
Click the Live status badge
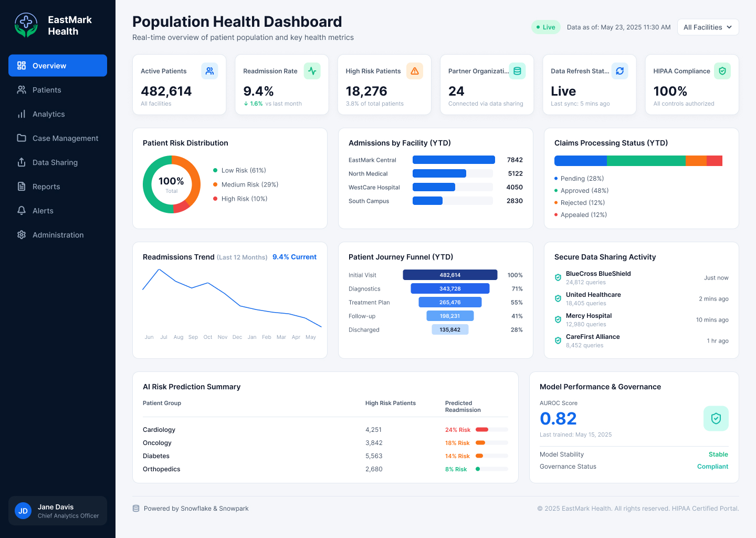point(546,27)
